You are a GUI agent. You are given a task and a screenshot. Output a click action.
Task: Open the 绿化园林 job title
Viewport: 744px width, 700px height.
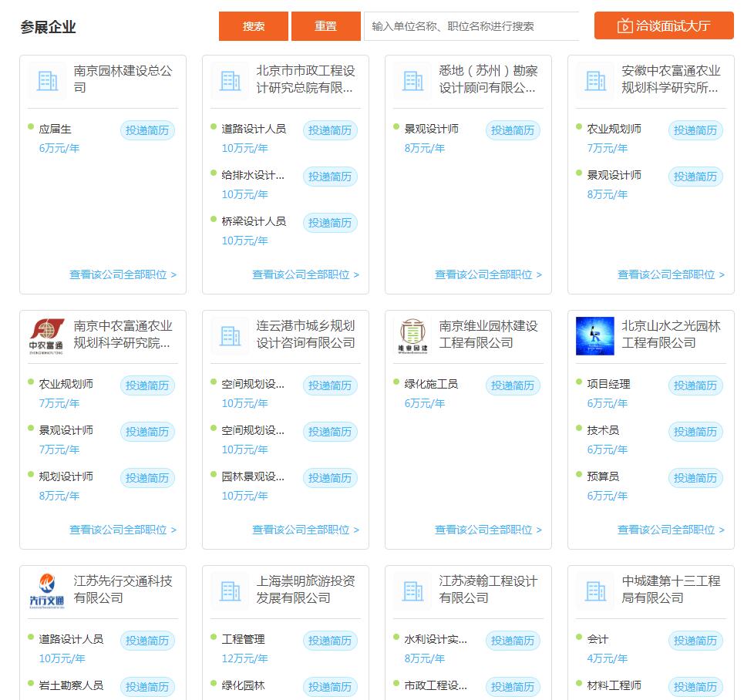(x=244, y=685)
